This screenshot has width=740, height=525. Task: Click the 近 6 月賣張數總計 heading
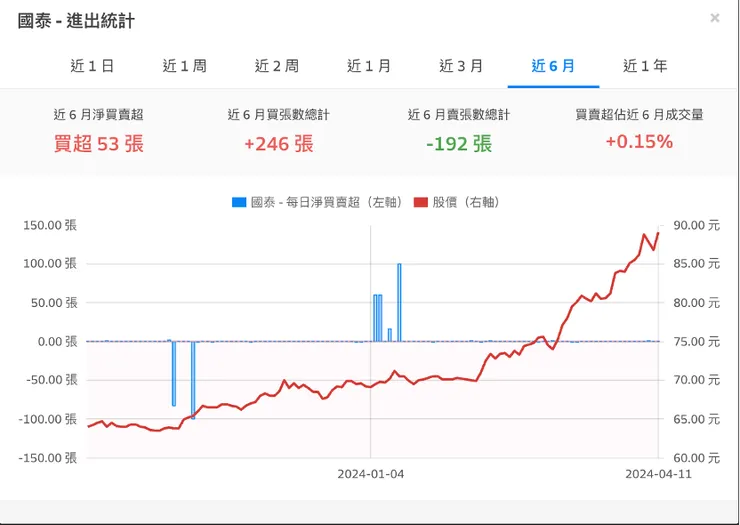(459, 115)
